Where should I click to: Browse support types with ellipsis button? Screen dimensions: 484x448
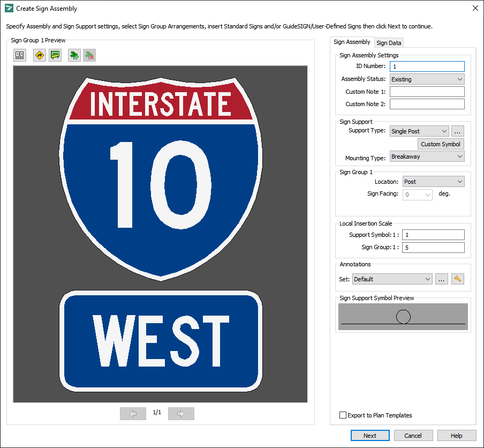point(457,131)
